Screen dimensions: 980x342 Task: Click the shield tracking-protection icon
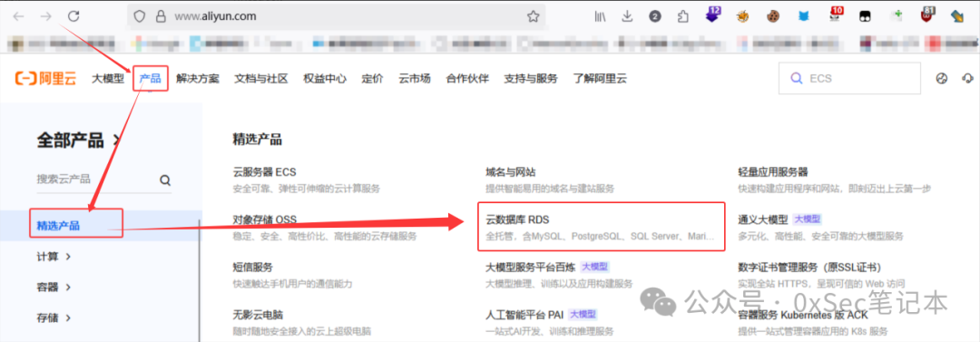point(140,17)
